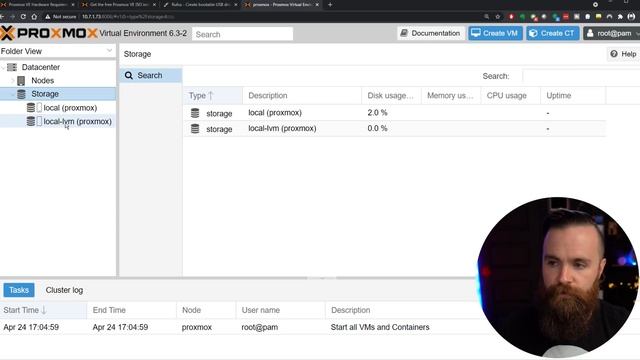Click the Start all VMs and Containers task
This screenshot has height=360, width=640.
(380, 327)
